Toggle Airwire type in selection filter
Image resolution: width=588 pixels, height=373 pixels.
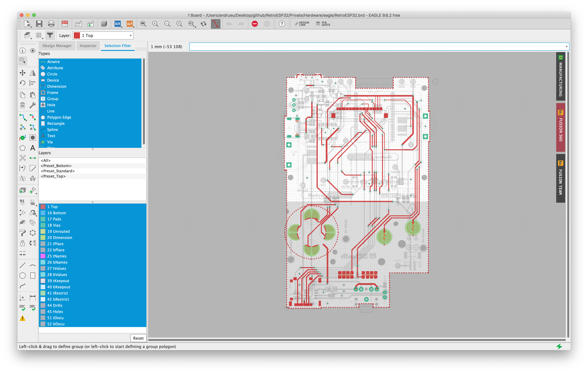[90, 62]
